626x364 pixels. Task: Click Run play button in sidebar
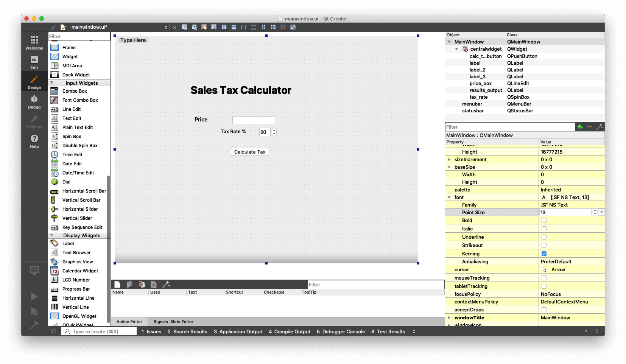[34, 297]
